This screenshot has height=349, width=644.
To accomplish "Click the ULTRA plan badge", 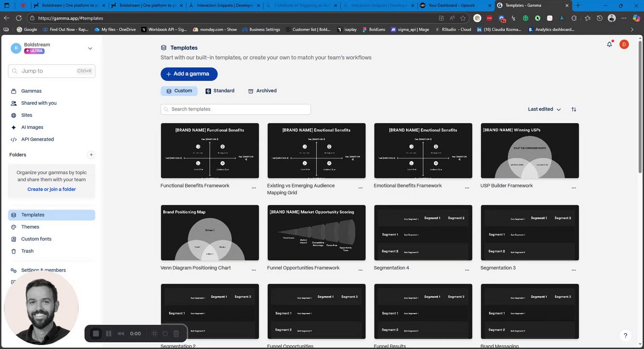I will pyautogui.click(x=34, y=51).
